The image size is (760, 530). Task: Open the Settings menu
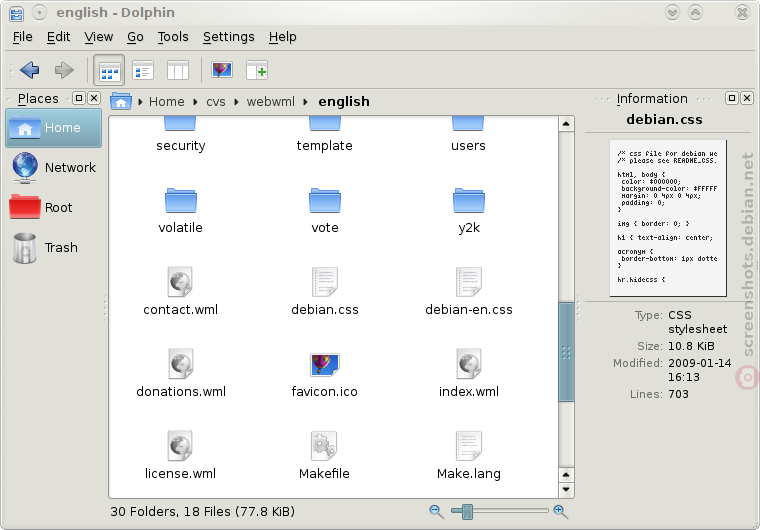pyautogui.click(x=228, y=37)
